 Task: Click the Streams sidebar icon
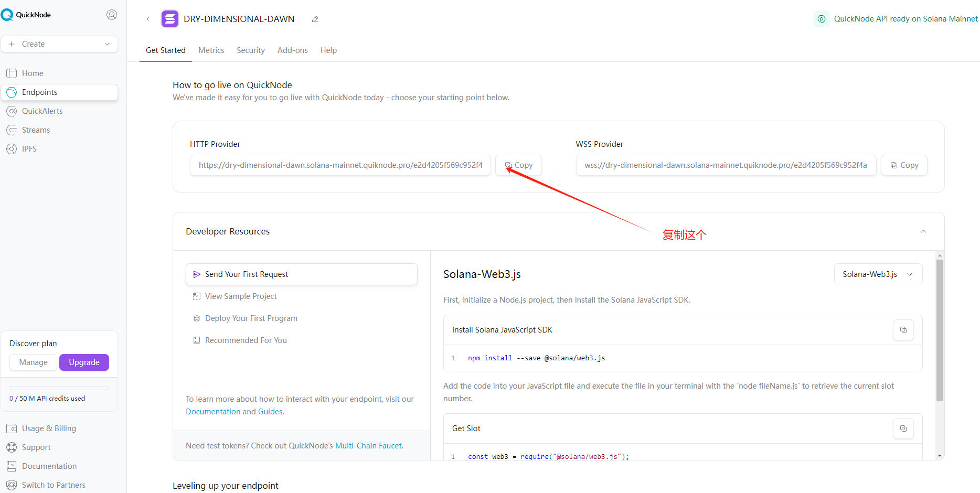(12, 130)
